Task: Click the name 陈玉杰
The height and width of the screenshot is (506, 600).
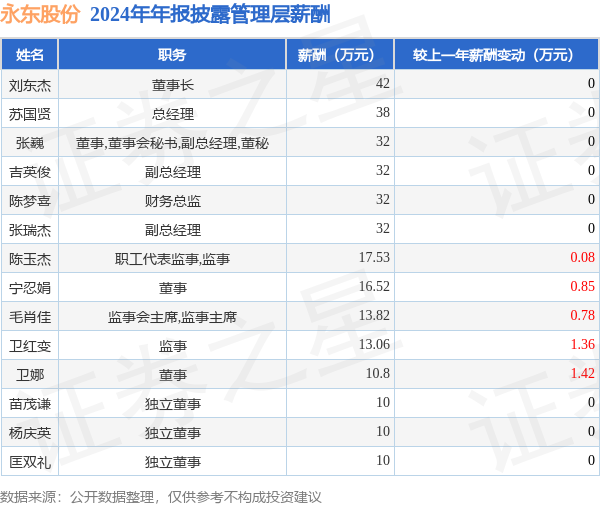Action: click(x=30, y=259)
